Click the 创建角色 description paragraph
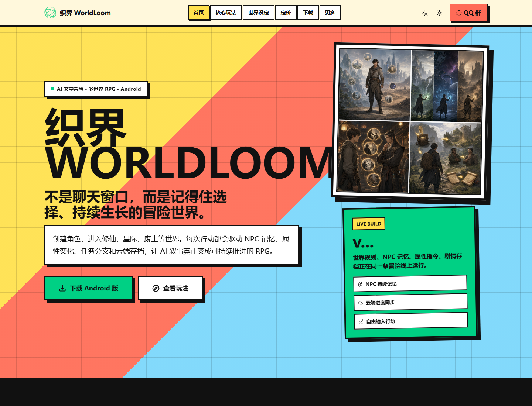 [x=171, y=245]
